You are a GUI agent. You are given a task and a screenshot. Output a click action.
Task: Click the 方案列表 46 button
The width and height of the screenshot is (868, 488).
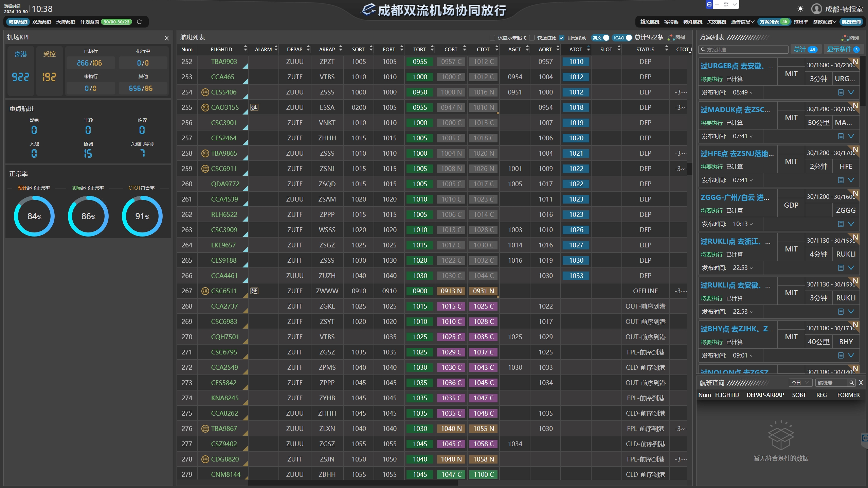click(774, 22)
